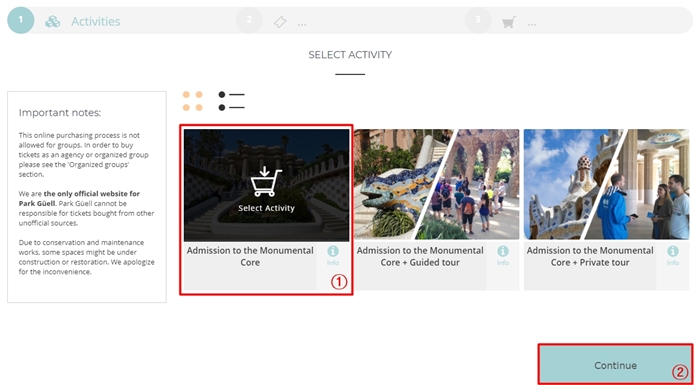Switch to grid view layout icon

click(192, 101)
